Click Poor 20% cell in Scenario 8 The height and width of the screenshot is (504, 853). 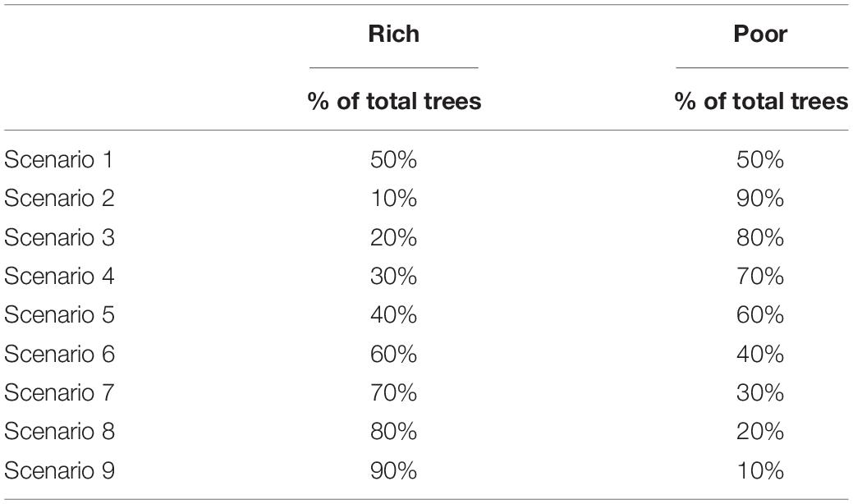[760, 432]
